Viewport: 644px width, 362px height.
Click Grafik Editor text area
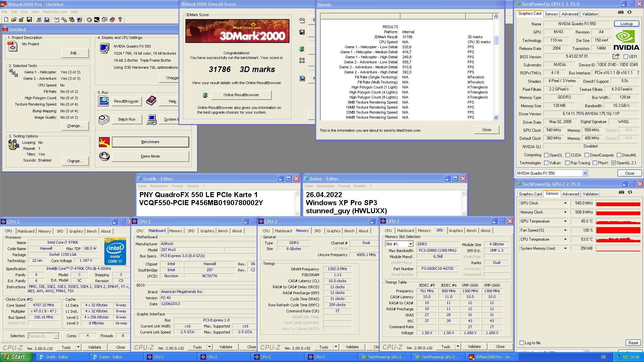[x=215, y=203]
